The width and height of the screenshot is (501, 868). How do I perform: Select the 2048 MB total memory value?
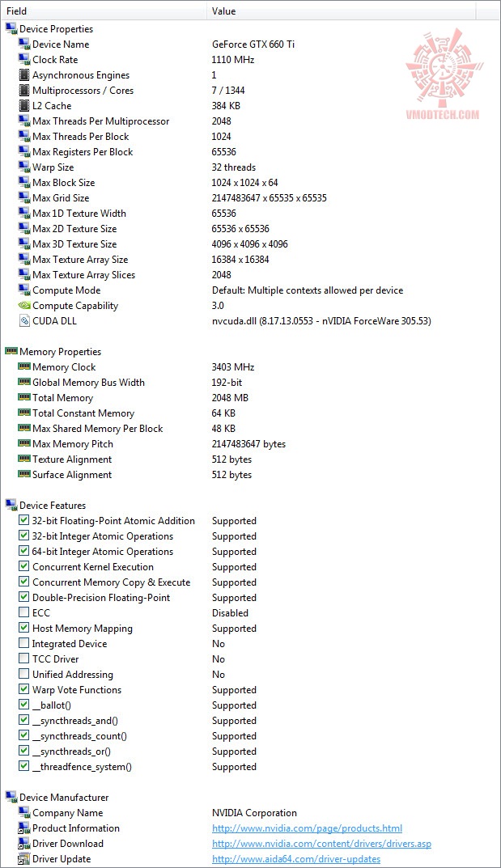pos(230,397)
